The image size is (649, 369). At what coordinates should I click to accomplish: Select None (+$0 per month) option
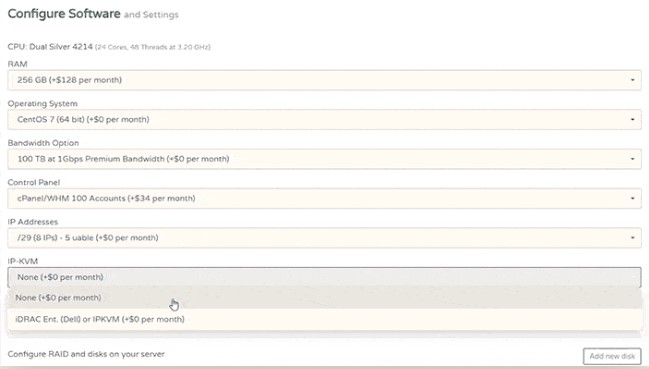(324, 298)
